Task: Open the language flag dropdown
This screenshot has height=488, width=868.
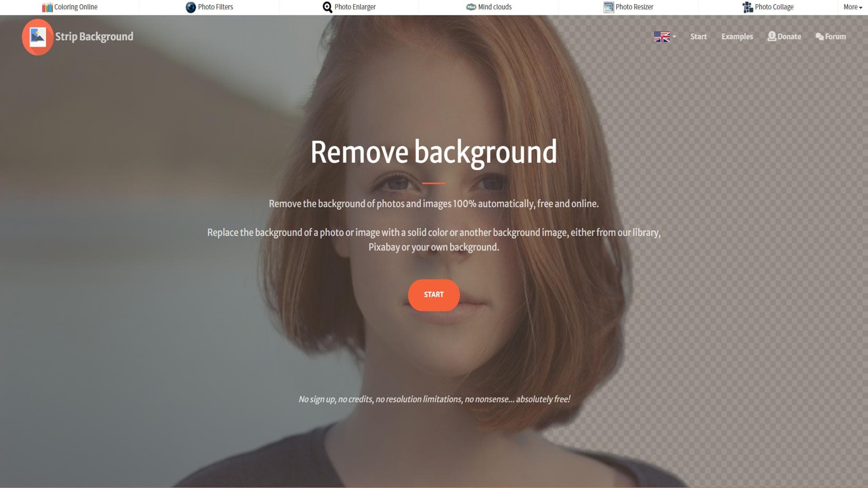Action: tap(662, 37)
